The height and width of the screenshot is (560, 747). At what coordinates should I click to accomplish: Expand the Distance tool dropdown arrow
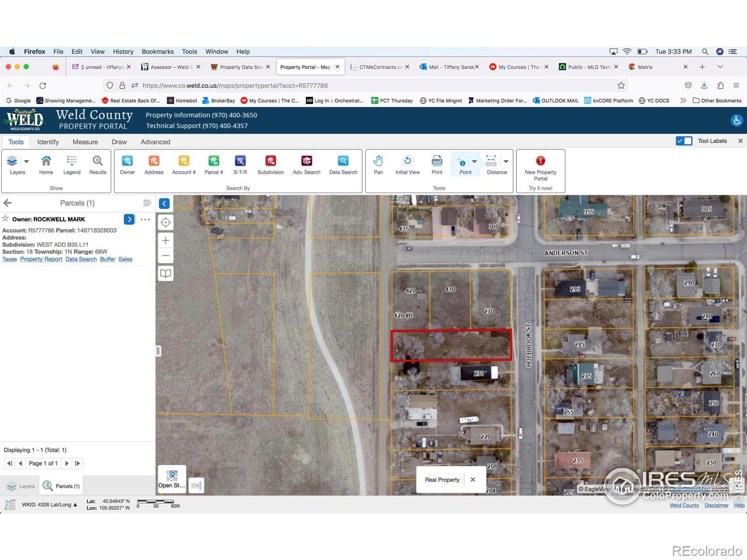pyautogui.click(x=506, y=161)
